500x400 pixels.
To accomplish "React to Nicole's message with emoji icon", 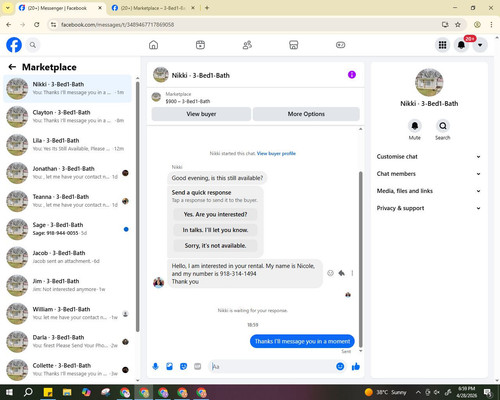I will click(x=330, y=273).
